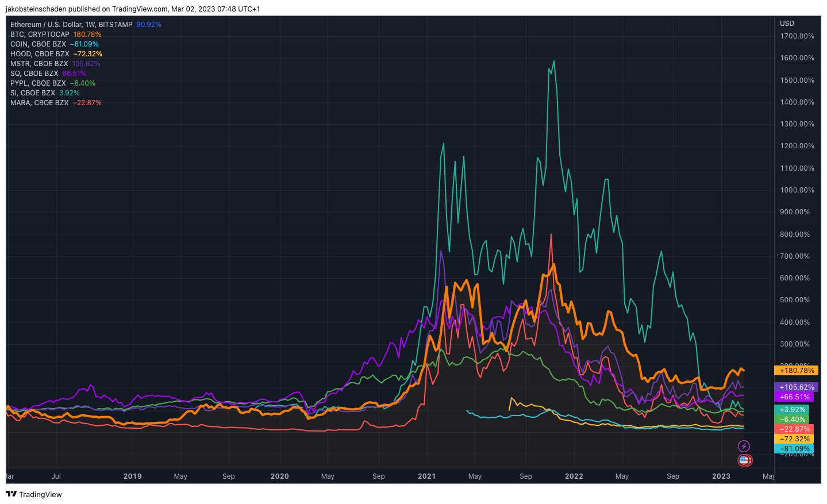The image size is (827, 504).
Task: Select the PYPL, CBOE BZX legend entry
Action: click(53, 83)
